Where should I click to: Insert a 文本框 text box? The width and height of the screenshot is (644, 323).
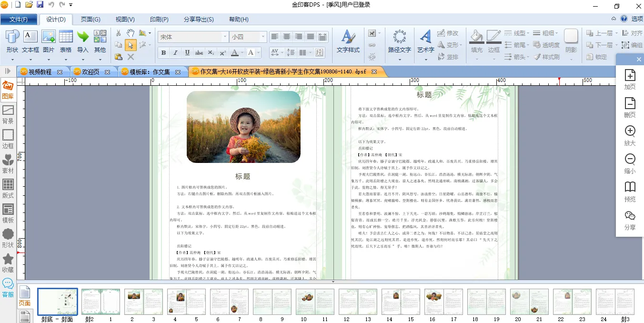coord(30,41)
